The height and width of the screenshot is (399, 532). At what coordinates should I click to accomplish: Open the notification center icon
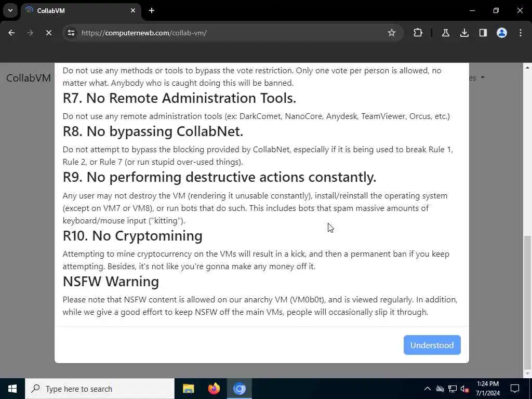pyautogui.click(x=515, y=389)
